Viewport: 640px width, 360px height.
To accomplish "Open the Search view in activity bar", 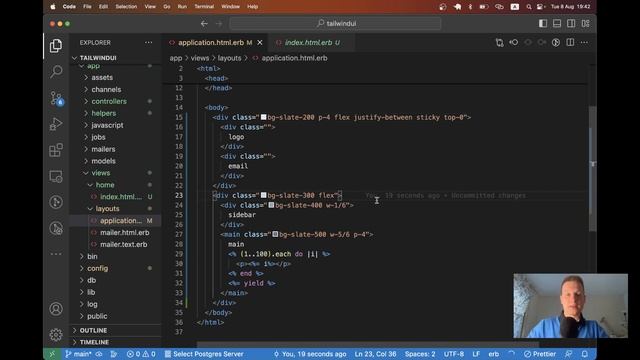I will (56, 71).
